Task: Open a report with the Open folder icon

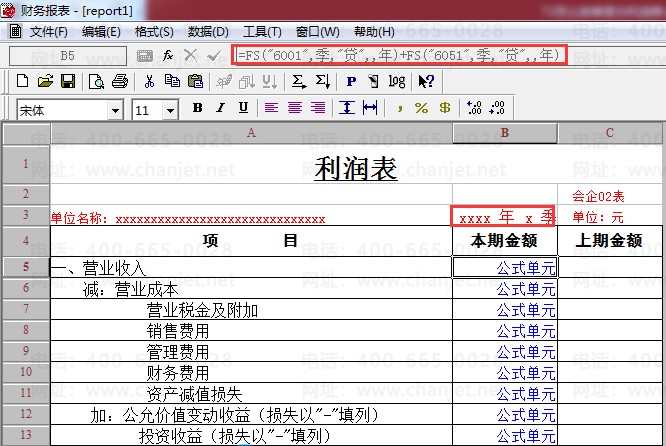Action: coord(45,81)
